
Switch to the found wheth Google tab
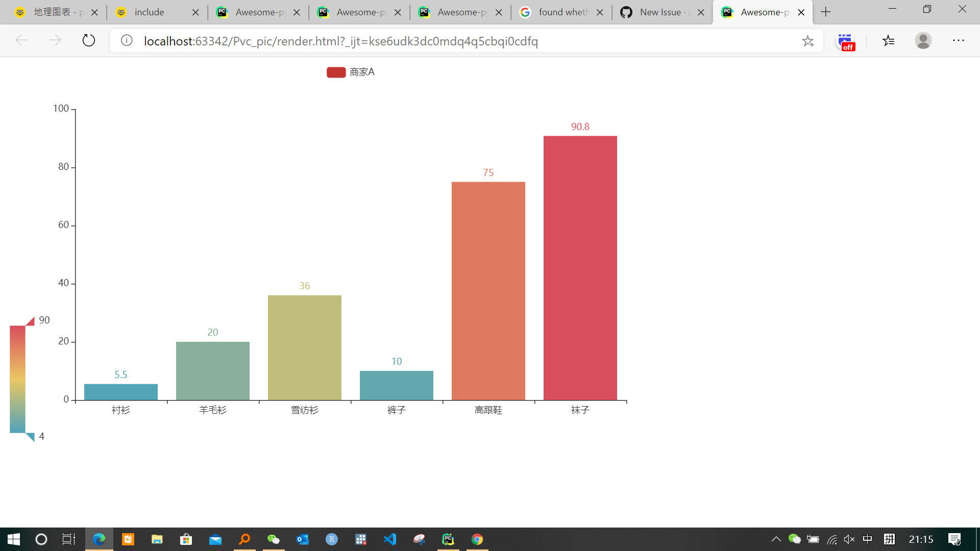tap(560, 12)
